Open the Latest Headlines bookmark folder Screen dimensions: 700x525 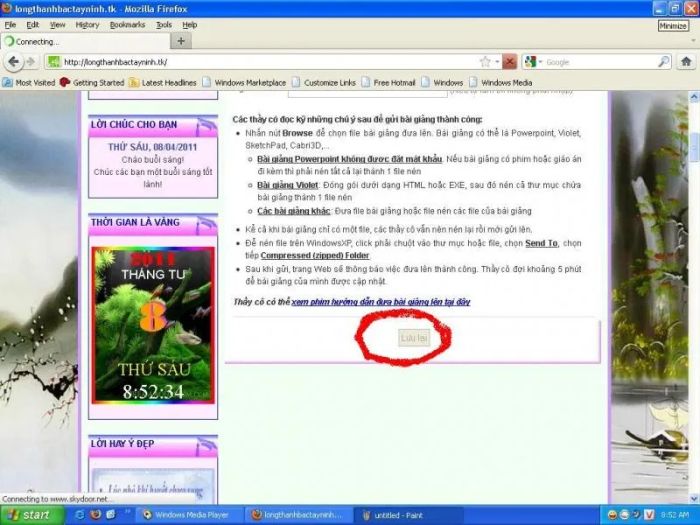click(162, 83)
